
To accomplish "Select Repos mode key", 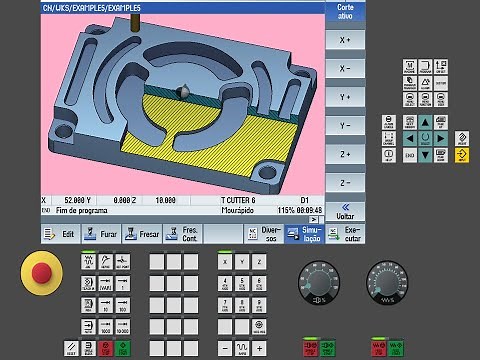I will tap(105, 262).
